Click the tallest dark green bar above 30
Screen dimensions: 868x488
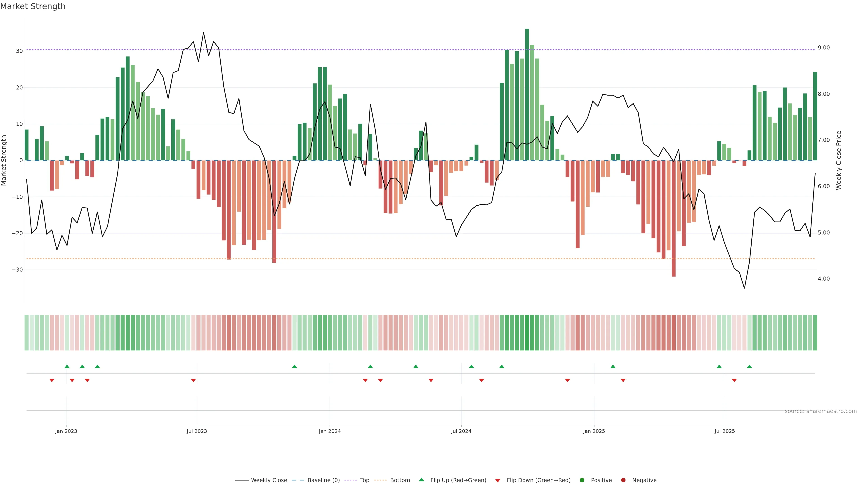[x=527, y=94]
